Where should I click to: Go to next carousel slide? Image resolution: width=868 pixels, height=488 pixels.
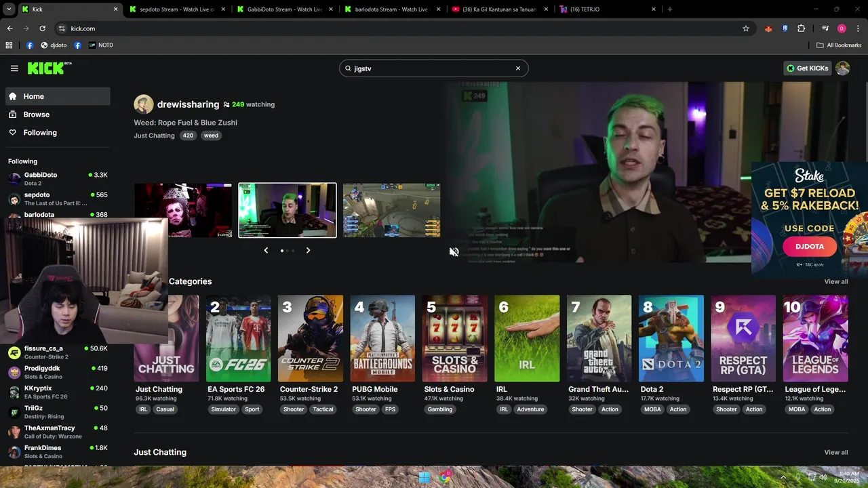(x=308, y=250)
